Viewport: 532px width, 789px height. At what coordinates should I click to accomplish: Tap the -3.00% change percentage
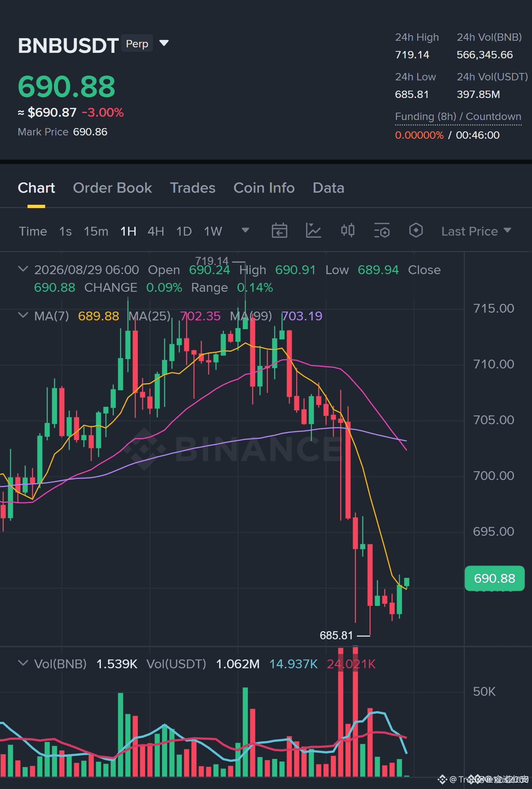pos(103,112)
